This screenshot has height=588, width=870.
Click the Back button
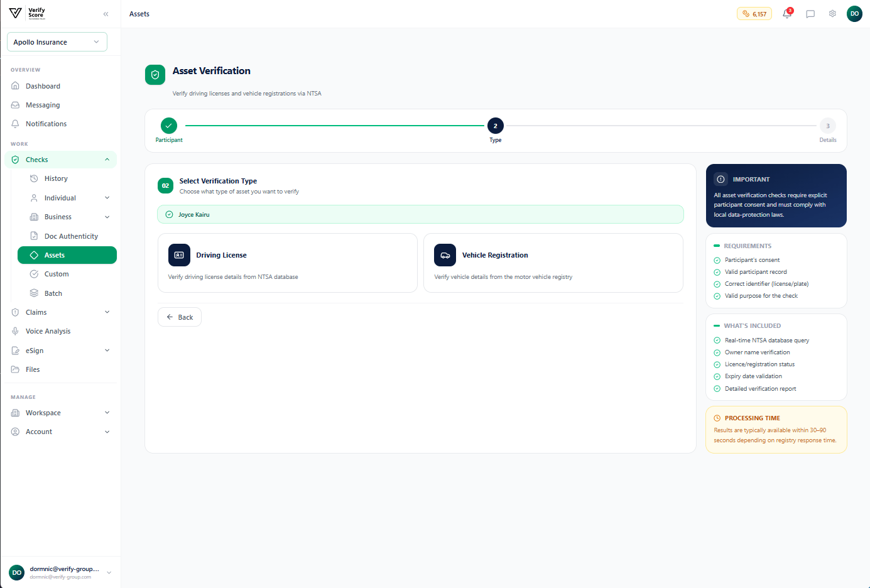tap(180, 317)
